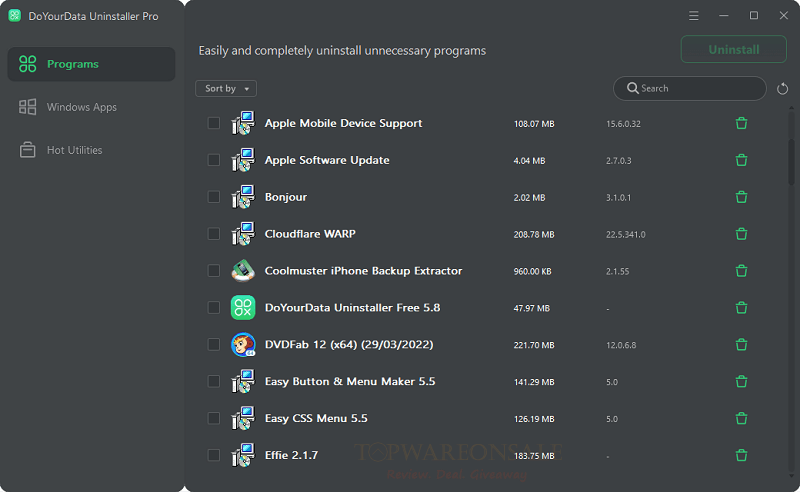
Task: Click the DoYourData app logo in the title bar
Action: (x=15, y=16)
